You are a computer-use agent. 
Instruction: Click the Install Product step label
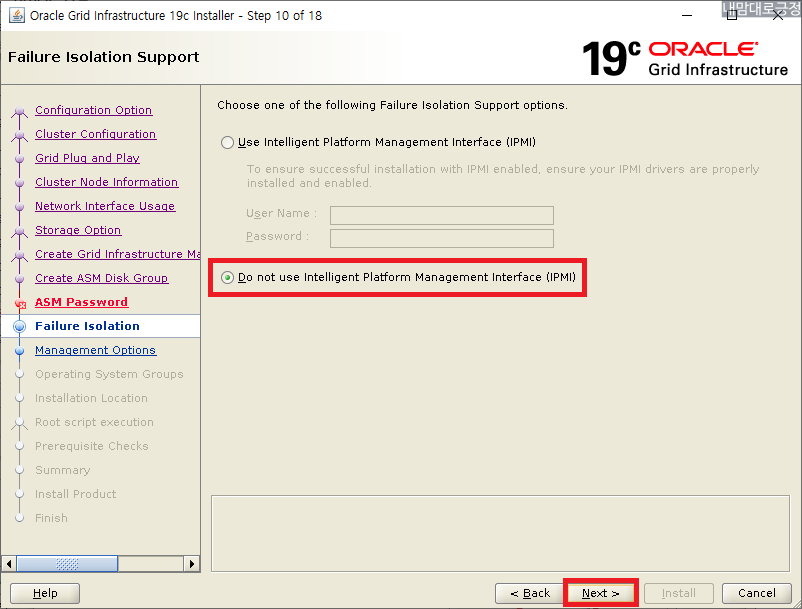(x=75, y=494)
